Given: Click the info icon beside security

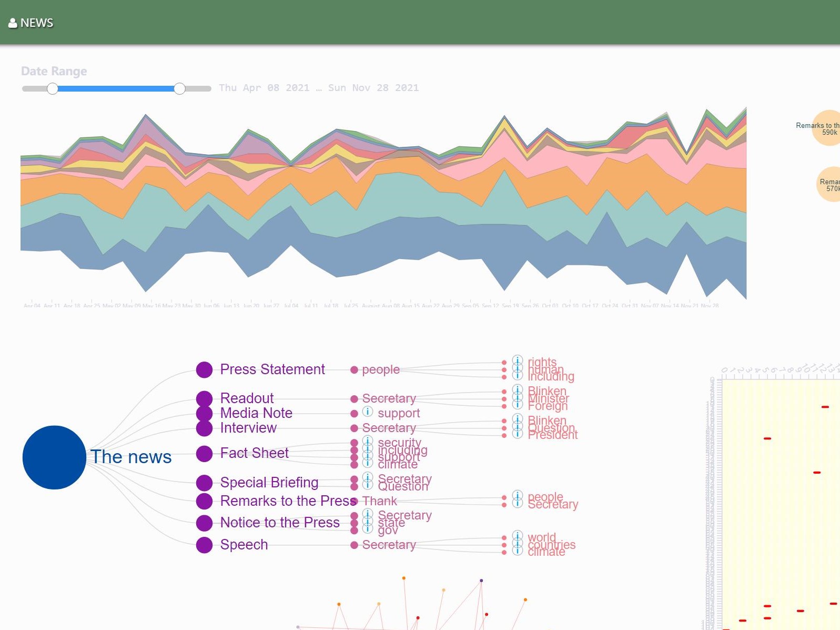Looking at the screenshot, I should (368, 441).
